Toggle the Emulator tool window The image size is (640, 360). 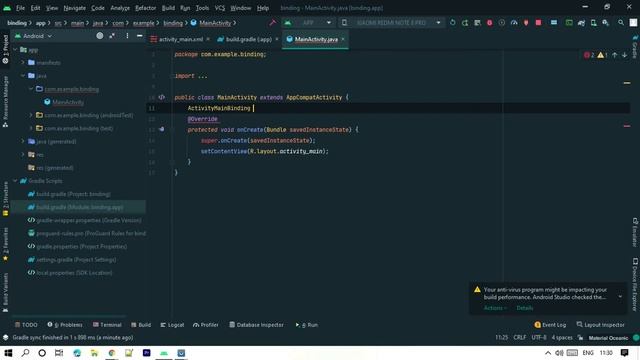click(635, 233)
